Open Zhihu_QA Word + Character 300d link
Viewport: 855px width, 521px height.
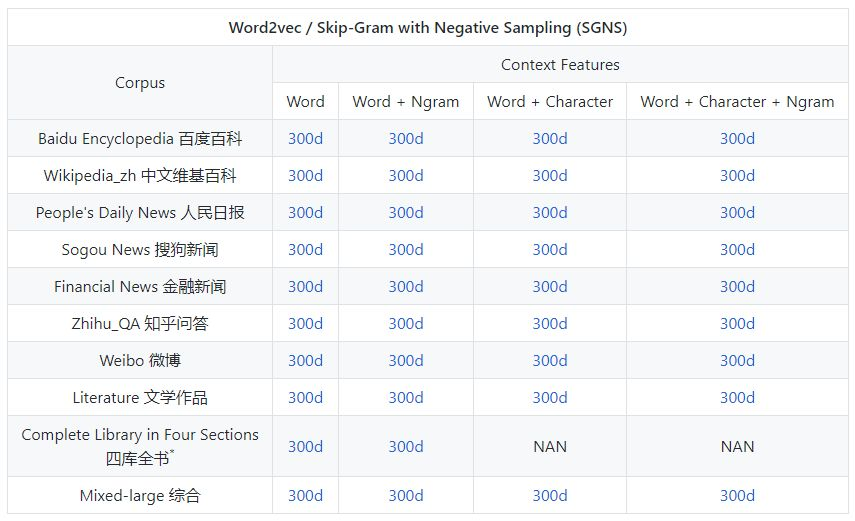point(550,324)
